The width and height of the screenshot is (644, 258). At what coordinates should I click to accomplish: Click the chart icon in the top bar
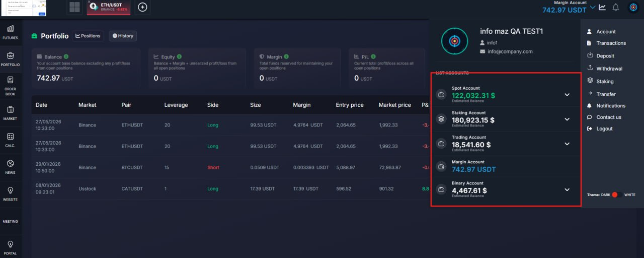[x=602, y=7]
